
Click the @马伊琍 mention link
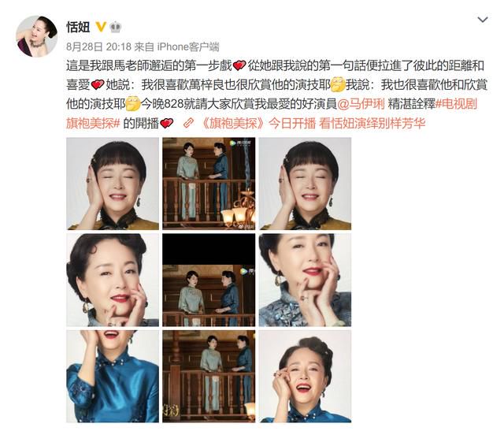361,104
